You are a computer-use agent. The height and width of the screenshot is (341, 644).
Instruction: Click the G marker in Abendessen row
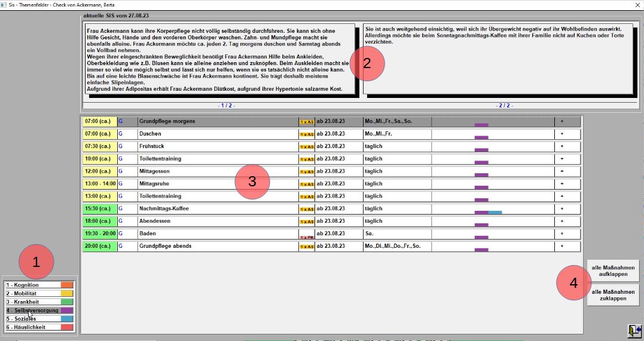pos(121,221)
